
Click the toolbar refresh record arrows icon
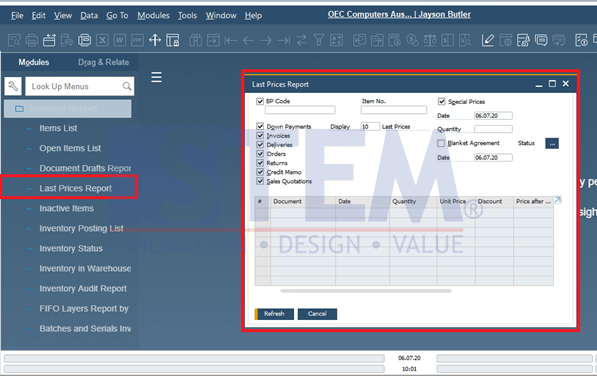pos(301,40)
